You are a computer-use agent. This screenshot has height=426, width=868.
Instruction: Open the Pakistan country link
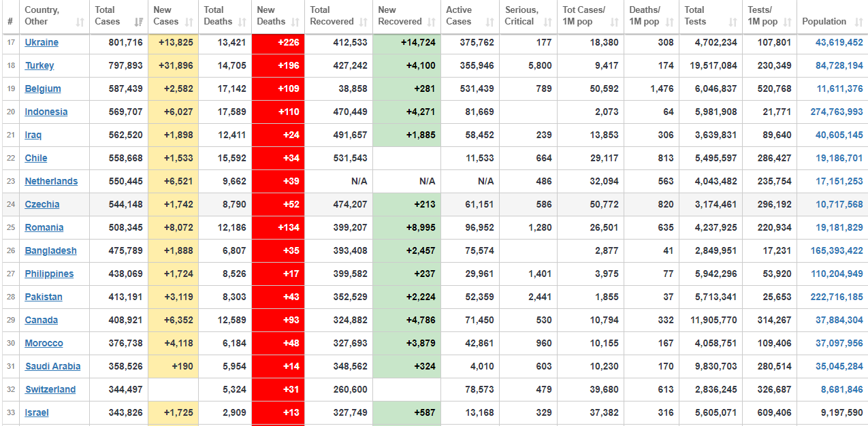44,297
